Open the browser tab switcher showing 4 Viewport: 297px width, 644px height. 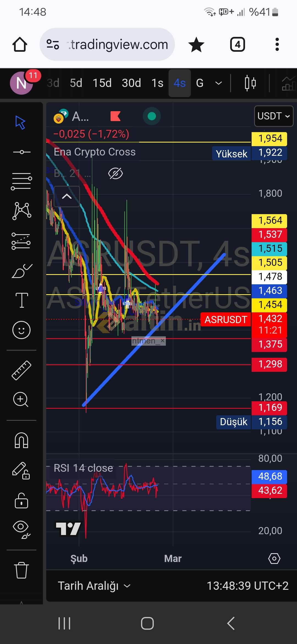pos(238,45)
